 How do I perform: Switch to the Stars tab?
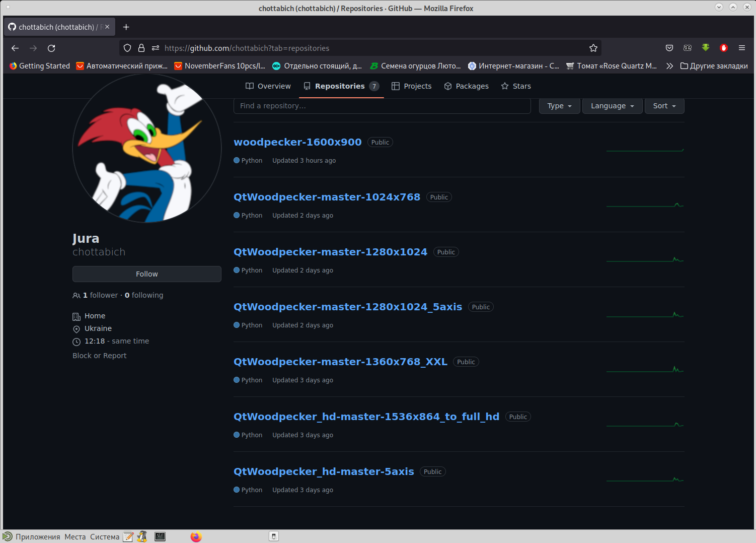click(516, 86)
